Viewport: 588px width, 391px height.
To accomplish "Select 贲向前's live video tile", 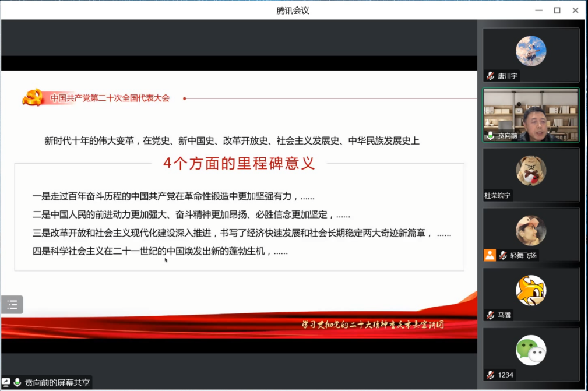I will (531, 115).
